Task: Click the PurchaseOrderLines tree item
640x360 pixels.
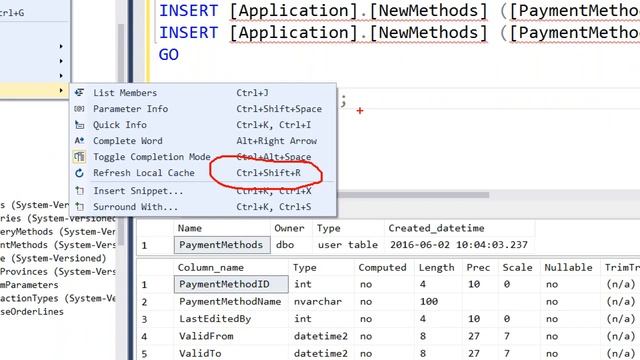Action: (32, 311)
